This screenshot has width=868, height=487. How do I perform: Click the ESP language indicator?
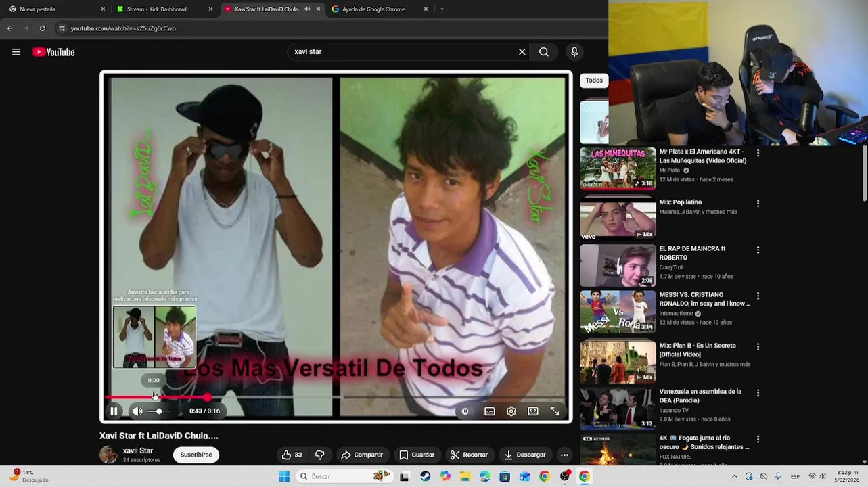pyautogui.click(x=795, y=476)
